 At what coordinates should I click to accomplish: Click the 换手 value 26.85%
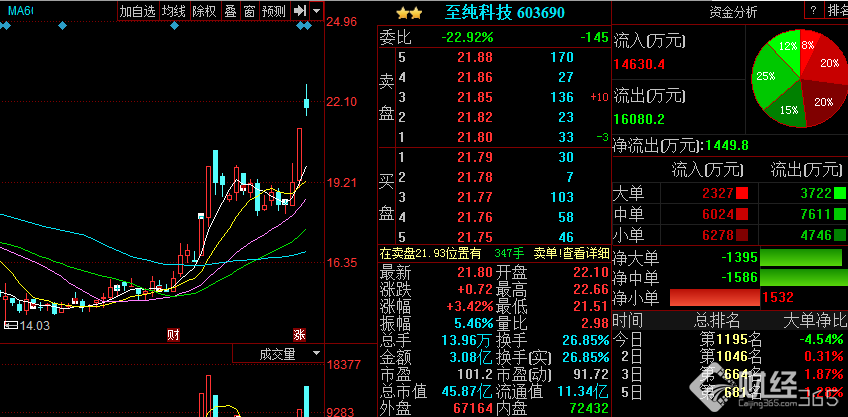[x=585, y=341]
